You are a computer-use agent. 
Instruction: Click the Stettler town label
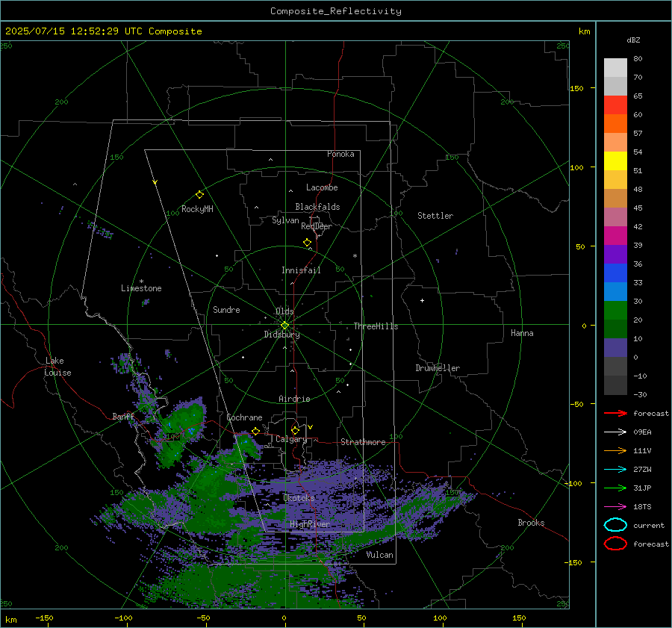click(435, 216)
